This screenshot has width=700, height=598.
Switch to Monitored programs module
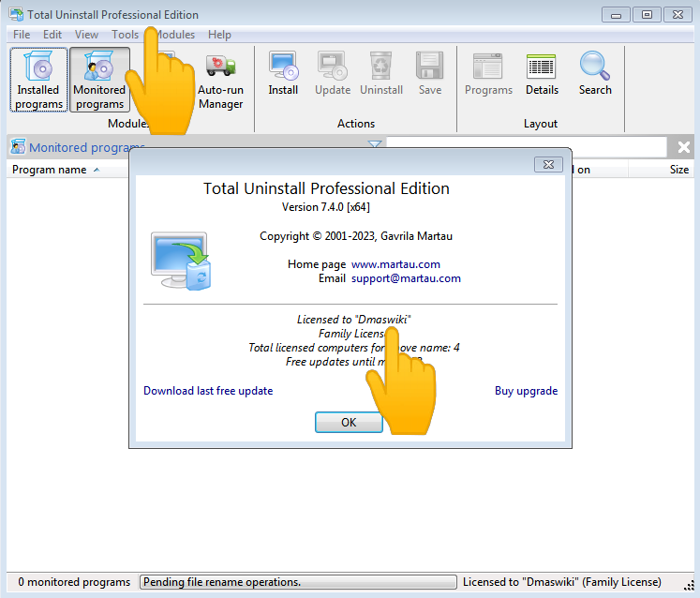pyautogui.click(x=99, y=80)
